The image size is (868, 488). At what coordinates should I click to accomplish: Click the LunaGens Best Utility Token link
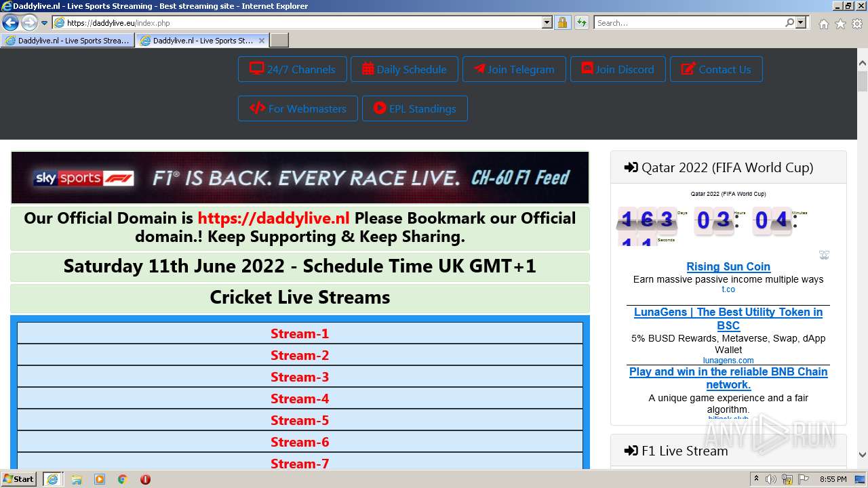pyautogui.click(x=728, y=319)
